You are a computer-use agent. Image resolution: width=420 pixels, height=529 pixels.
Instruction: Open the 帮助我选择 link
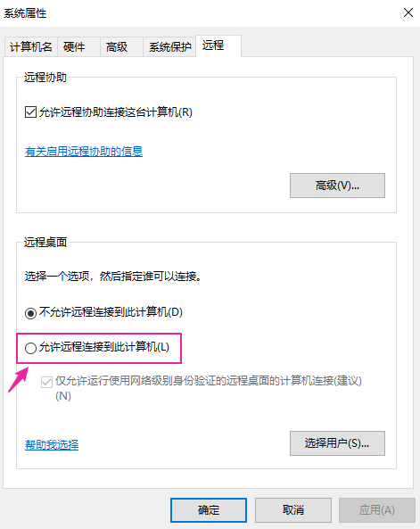(52, 444)
